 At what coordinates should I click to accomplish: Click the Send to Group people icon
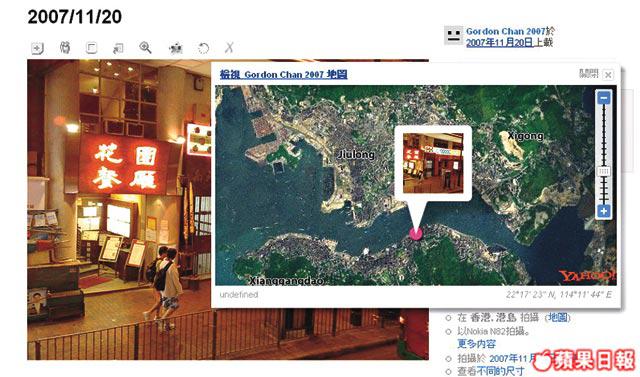tap(65, 48)
